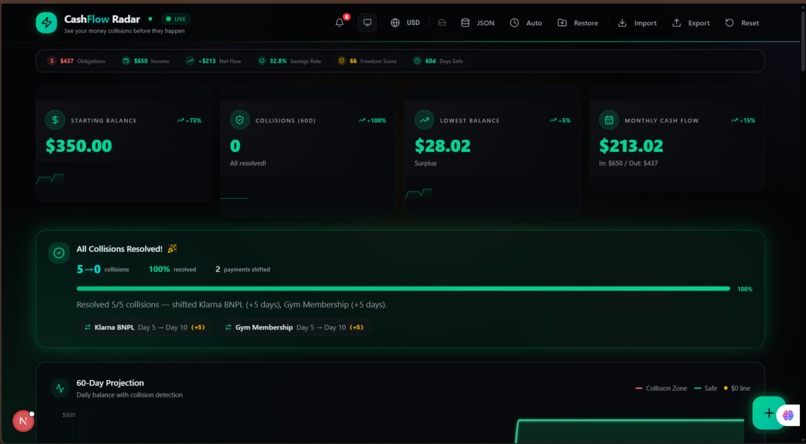806x444 pixels.
Task: Click the brain assistant icon
Action: (x=789, y=415)
